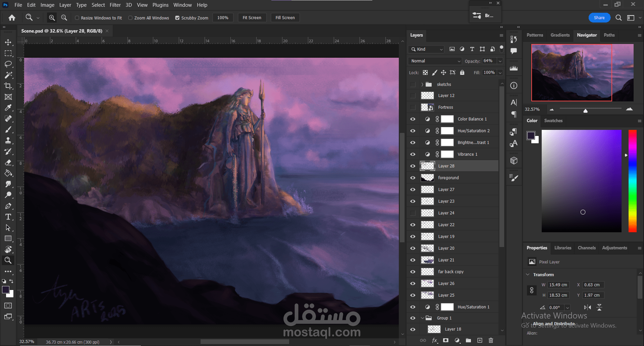The image size is (644, 346).
Task: Click the Fit Screen button
Action: coord(252,18)
